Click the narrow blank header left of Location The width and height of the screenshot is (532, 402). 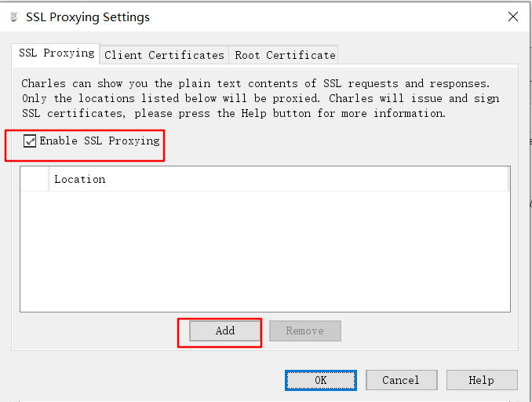pyautogui.click(x=35, y=179)
